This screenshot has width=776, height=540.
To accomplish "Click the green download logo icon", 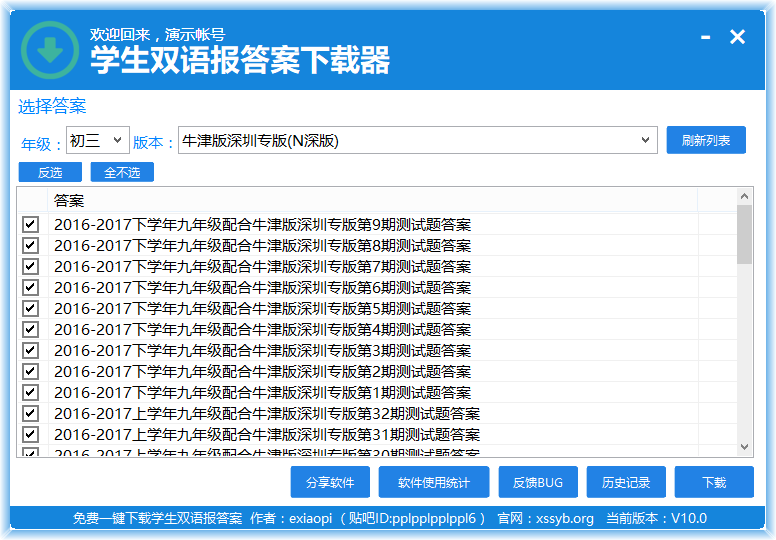I will click(x=50, y=50).
